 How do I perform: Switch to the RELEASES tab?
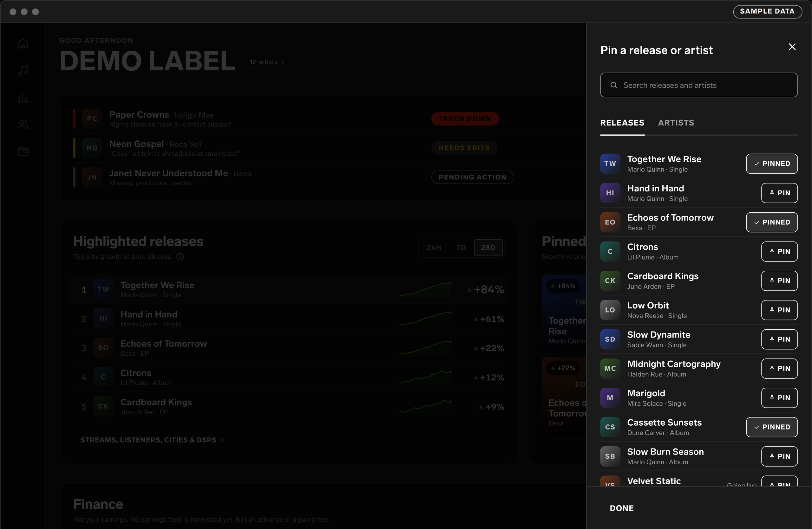622,123
